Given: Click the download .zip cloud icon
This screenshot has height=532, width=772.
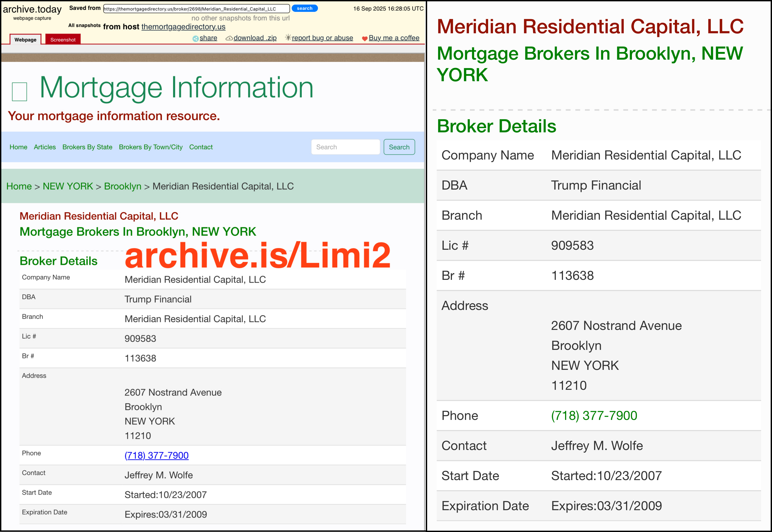Looking at the screenshot, I should tap(229, 38).
